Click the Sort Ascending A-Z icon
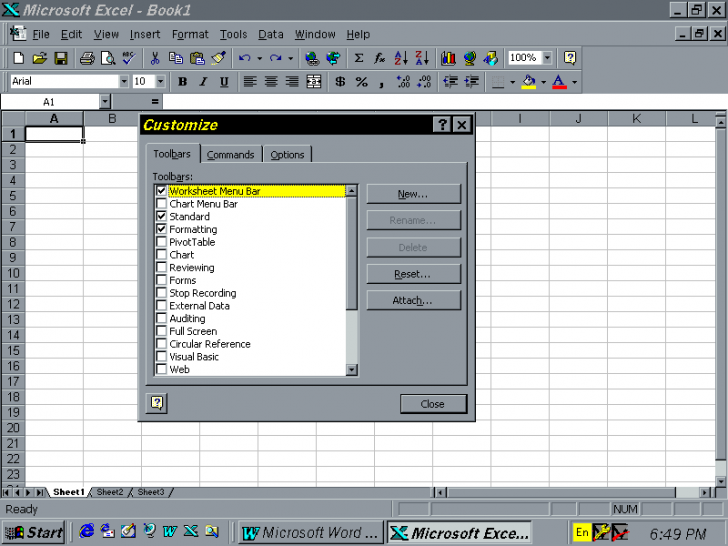 (x=401, y=58)
